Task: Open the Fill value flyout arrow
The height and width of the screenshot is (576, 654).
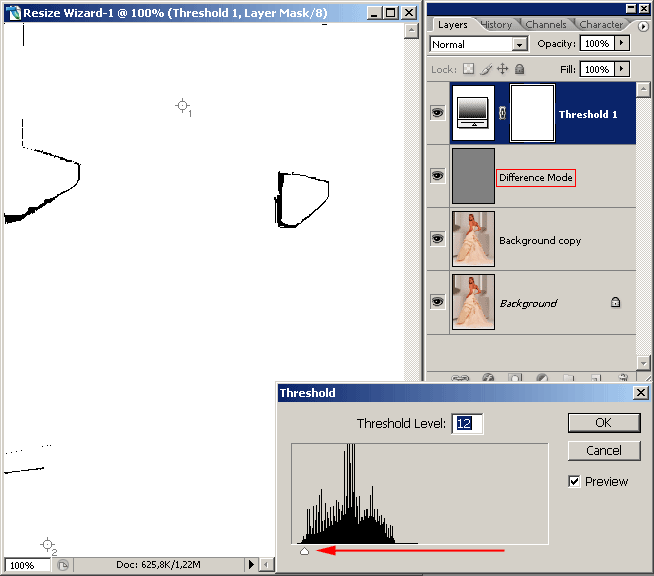Action: coord(622,70)
